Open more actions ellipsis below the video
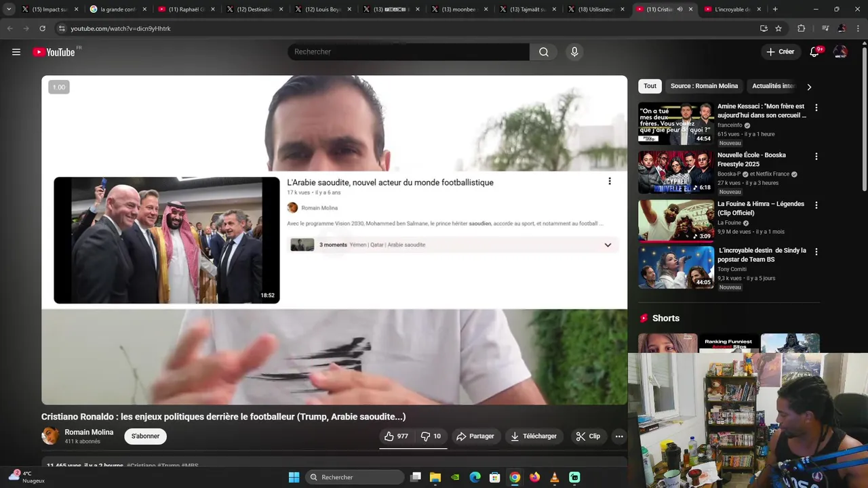The image size is (868, 488). point(619,436)
